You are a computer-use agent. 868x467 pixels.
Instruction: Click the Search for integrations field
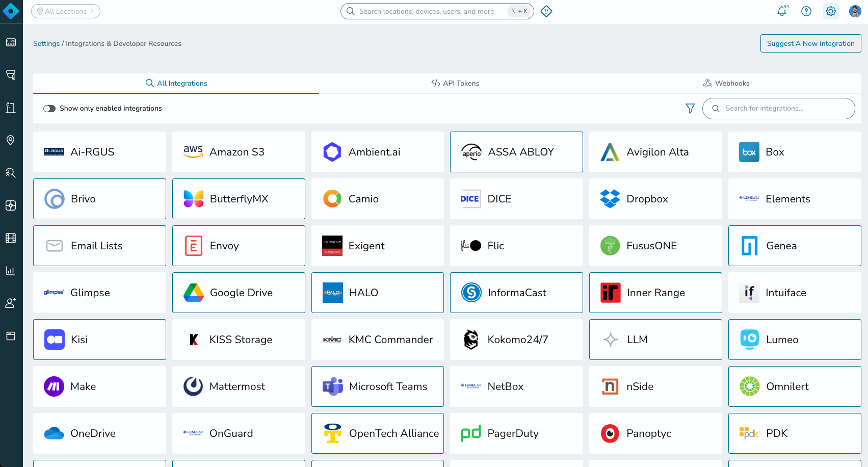coord(779,109)
